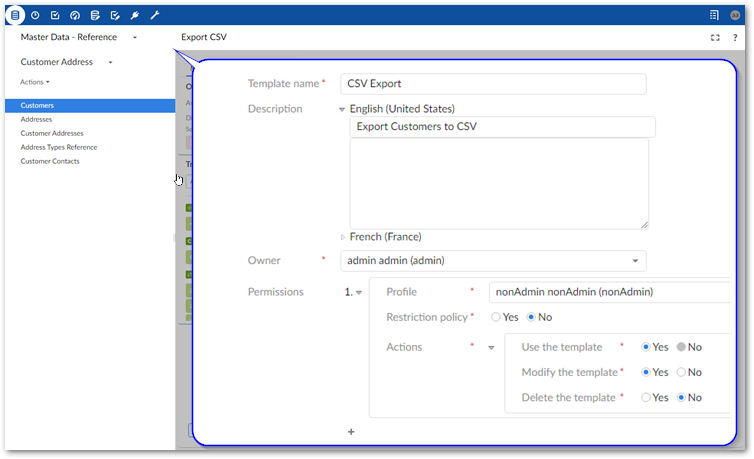The width and height of the screenshot is (754, 459).
Task: Select No for Modify the template
Action: click(x=681, y=372)
